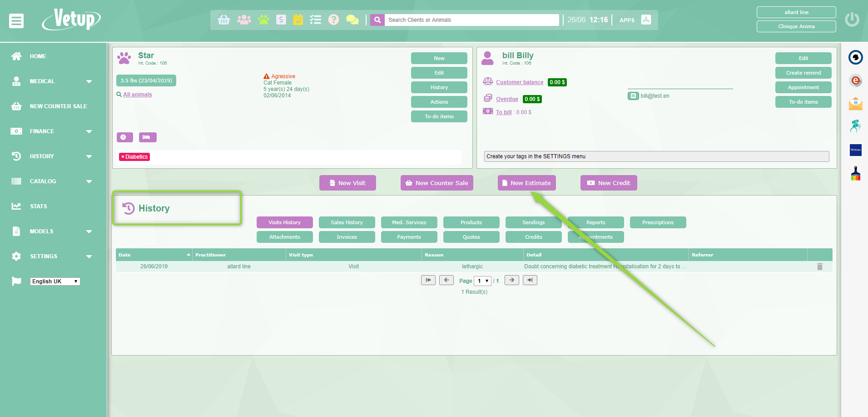
Task: Go to previous page of results
Action: tap(446, 280)
